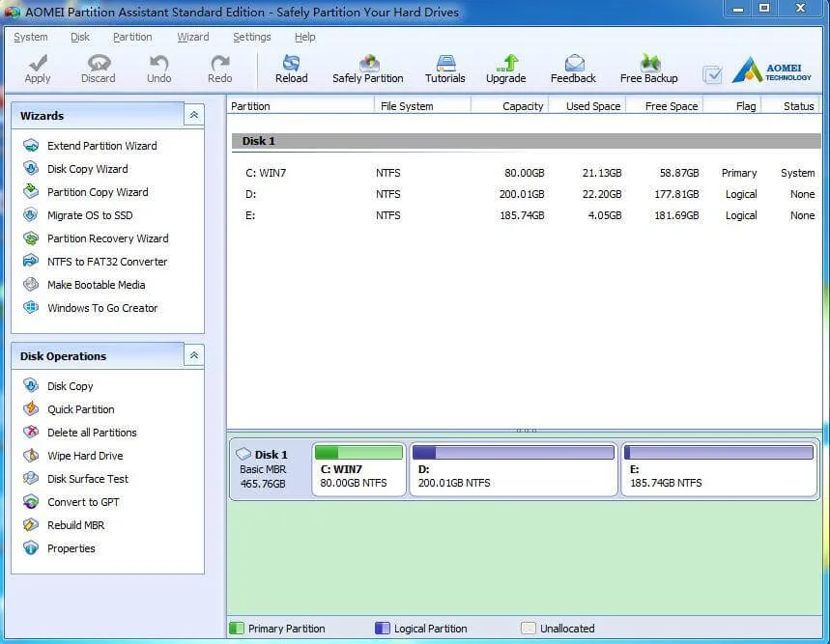The height and width of the screenshot is (644, 830).
Task: Open the Wizard menu
Action: click(x=193, y=37)
